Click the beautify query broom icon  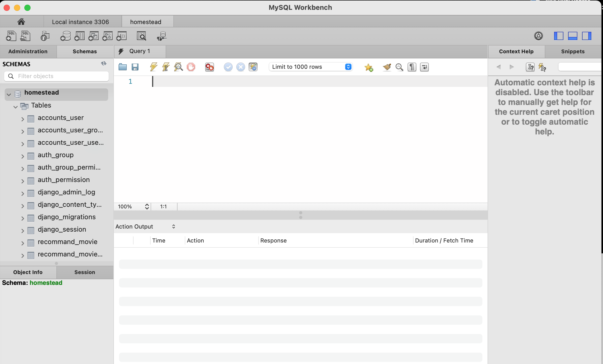[x=387, y=67]
